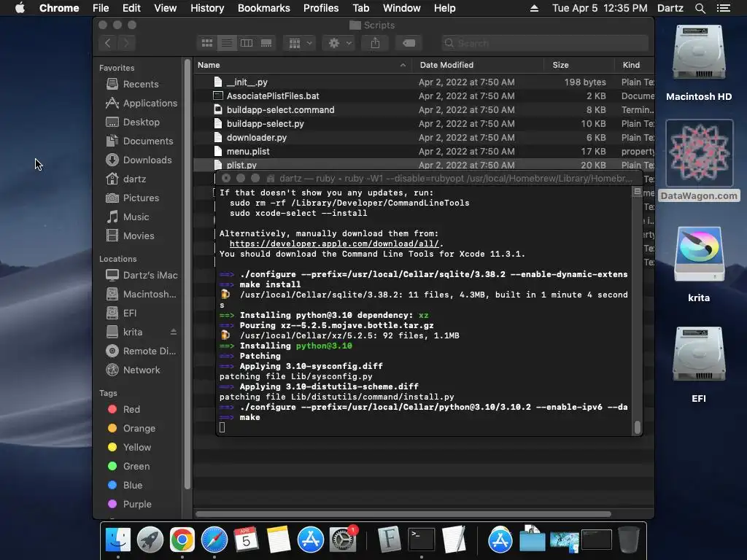Open the developer.apple.com download link
The width and height of the screenshot is (747, 560).
pos(334,244)
